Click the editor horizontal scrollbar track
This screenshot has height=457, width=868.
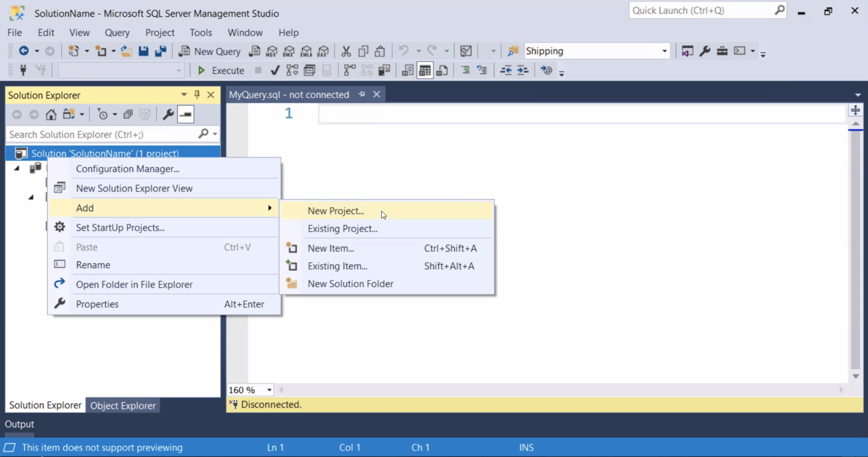(x=561, y=390)
